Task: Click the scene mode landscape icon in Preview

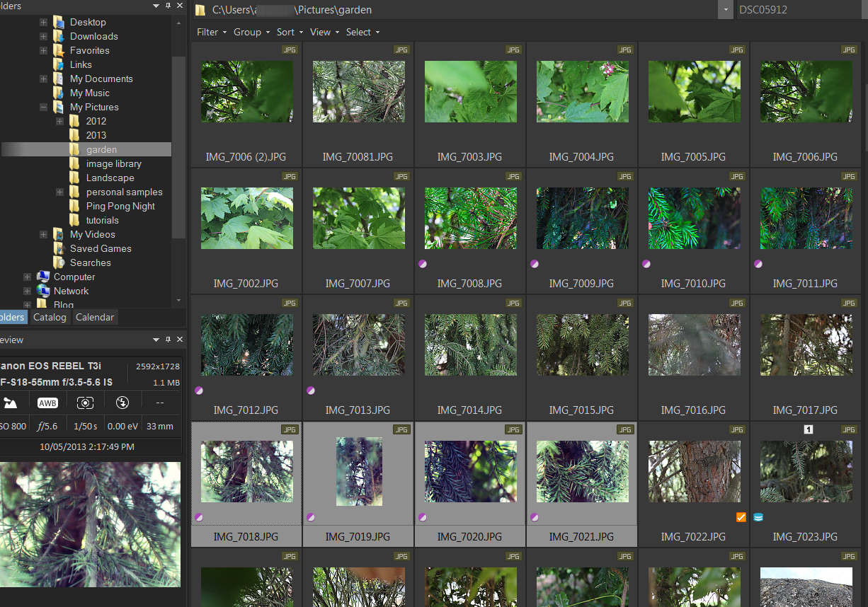Action: point(10,403)
